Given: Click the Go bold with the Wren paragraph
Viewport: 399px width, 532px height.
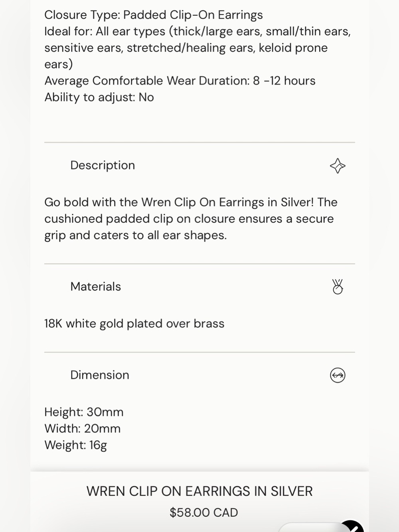Looking at the screenshot, I should point(191,219).
